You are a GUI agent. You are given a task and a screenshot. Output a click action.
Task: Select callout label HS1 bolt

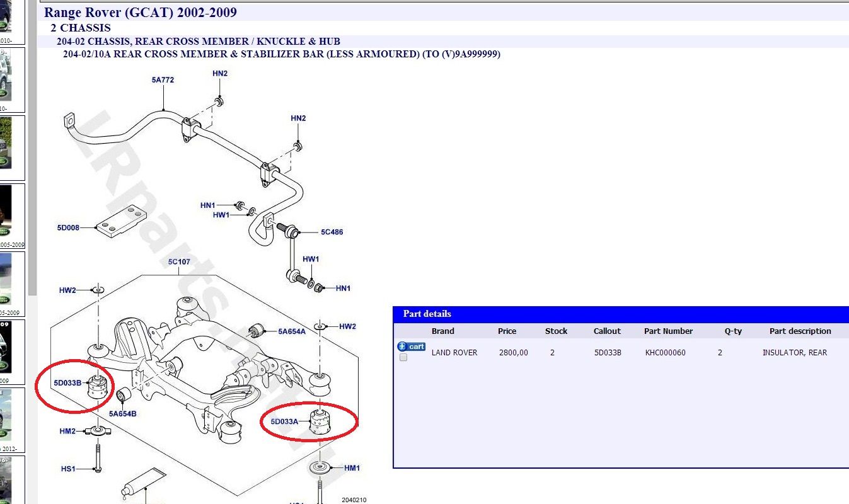[x=67, y=469]
